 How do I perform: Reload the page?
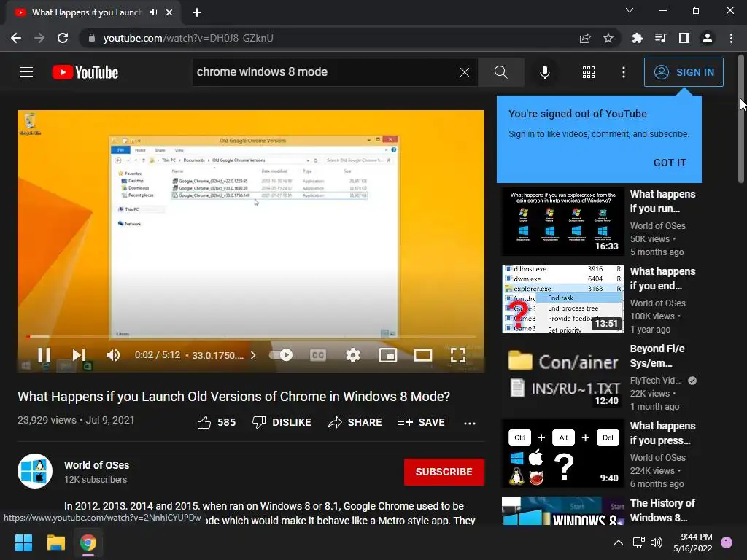pyautogui.click(x=63, y=38)
